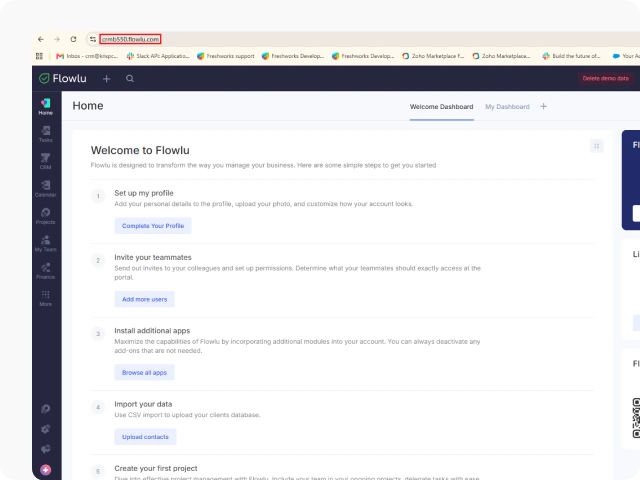Open the support chat icon in sidebar
The width and height of the screenshot is (640, 480).
pos(45,409)
